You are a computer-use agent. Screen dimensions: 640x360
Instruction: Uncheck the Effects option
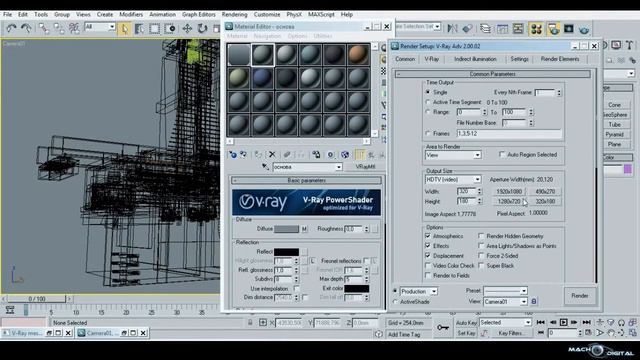click(428, 246)
